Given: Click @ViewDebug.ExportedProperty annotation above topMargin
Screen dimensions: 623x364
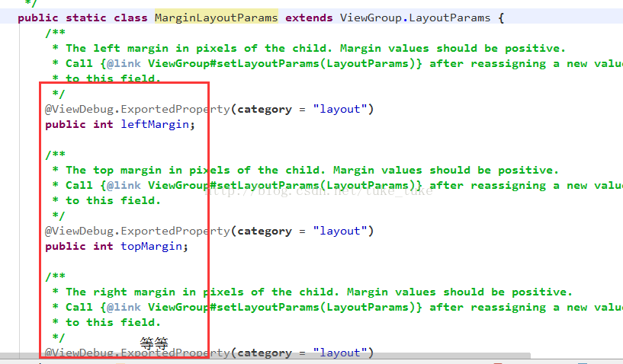Looking at the screenshot, I should pos(137,231).
